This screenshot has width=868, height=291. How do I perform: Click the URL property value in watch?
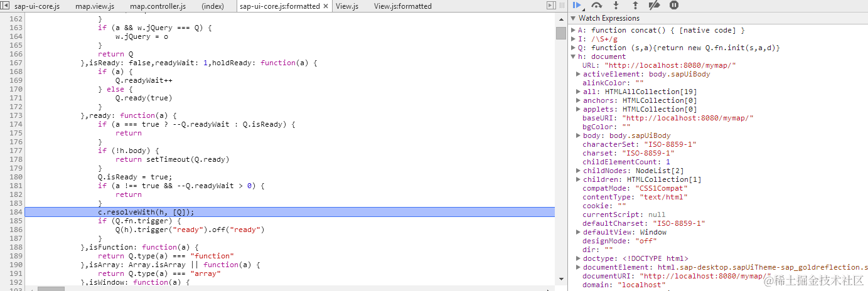point(670,65)
